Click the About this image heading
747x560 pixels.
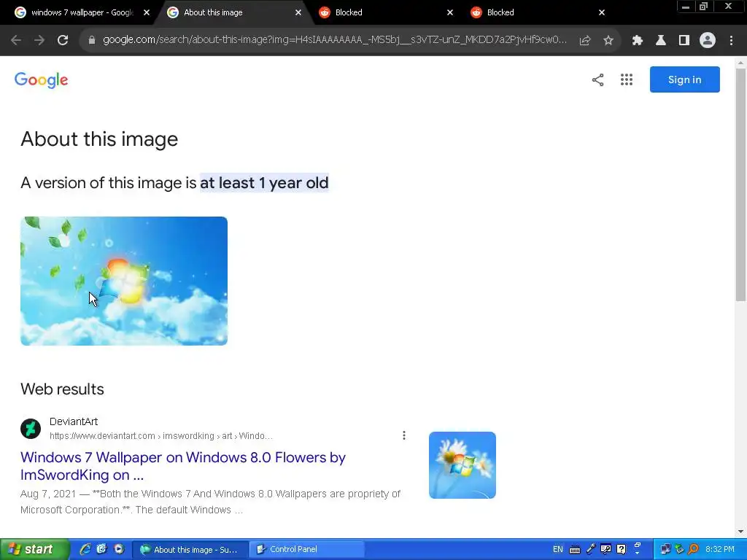coord(99,139)
